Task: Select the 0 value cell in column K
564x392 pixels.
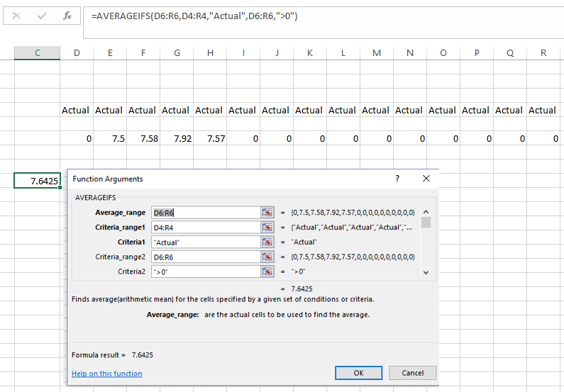Action: coord(310,138)
